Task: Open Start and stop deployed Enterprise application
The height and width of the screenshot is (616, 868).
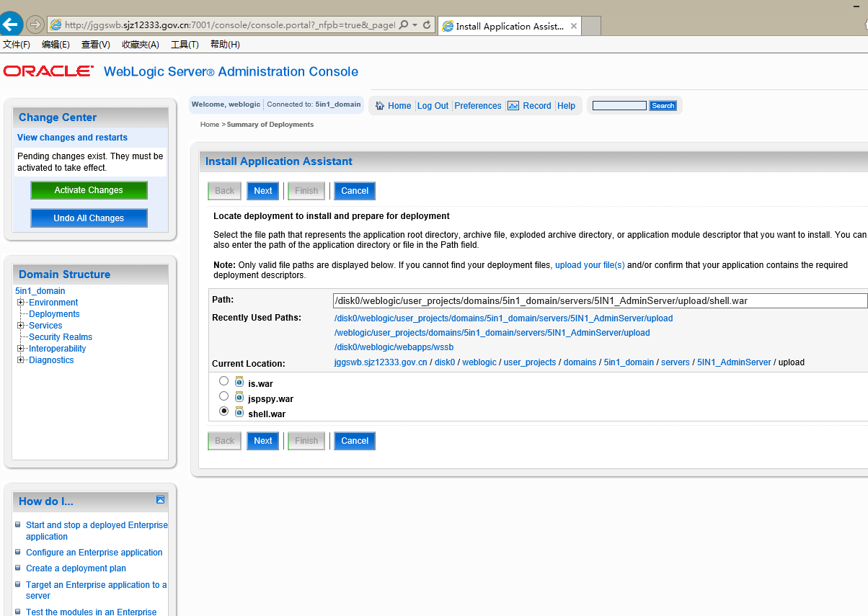Action: pos(97,531)
